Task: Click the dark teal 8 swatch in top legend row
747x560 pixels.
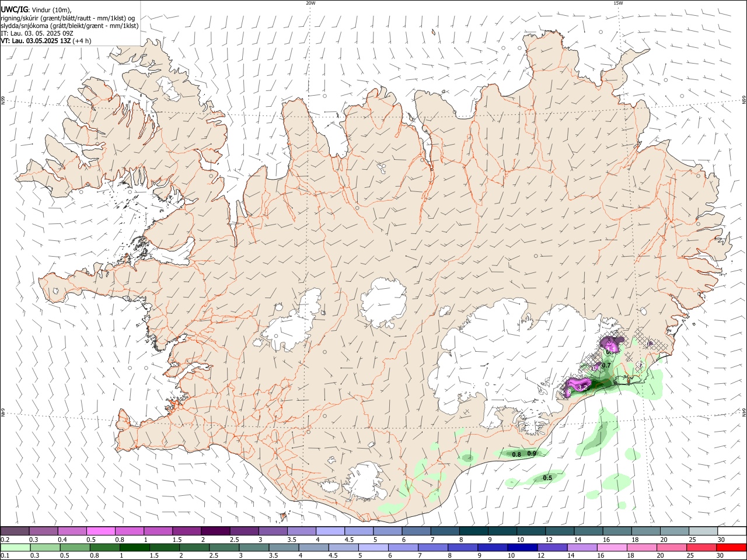Action: pos(473,531)
